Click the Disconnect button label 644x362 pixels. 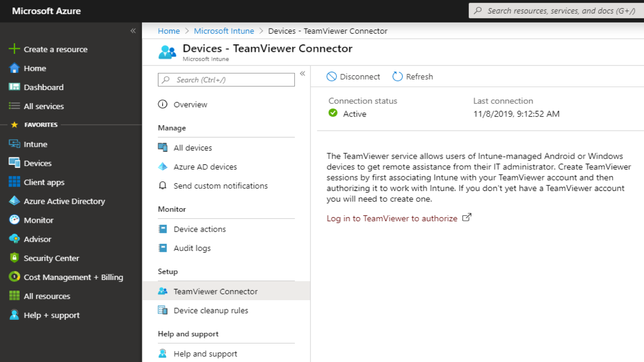tap(360, 76)
